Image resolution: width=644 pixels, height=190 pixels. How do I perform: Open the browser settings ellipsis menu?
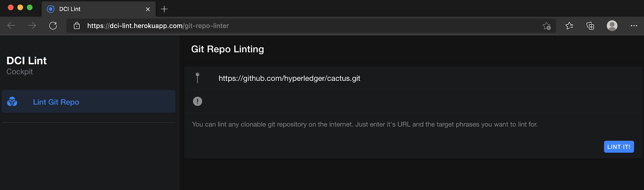point(634,26)
